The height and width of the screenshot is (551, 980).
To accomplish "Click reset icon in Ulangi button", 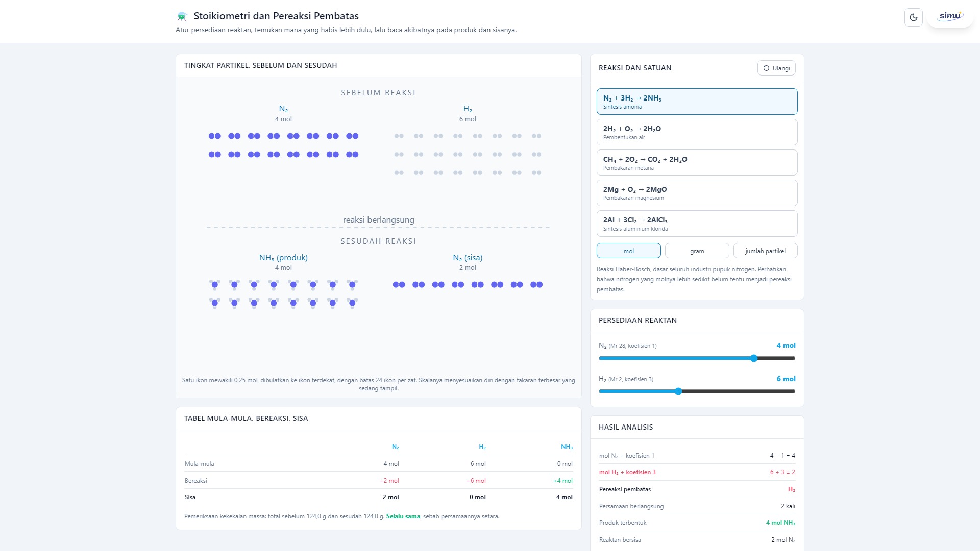I will point(766,68).
